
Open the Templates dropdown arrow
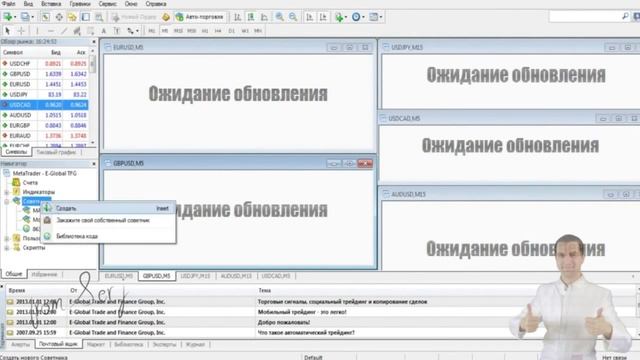pyautogui.click(x=381, y=17)
